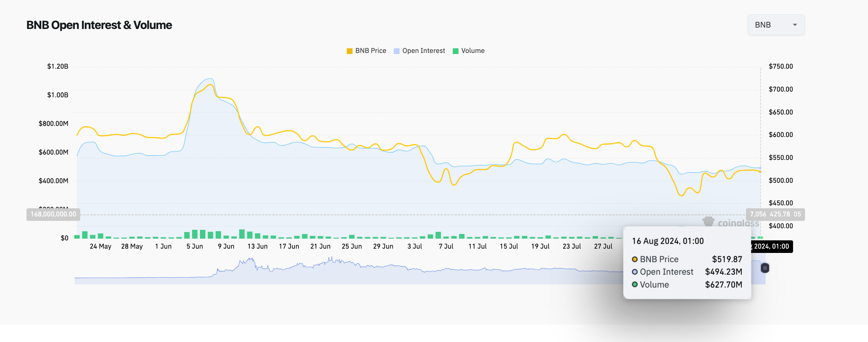Click the 9 Jun date label

[x=226, y=246]
